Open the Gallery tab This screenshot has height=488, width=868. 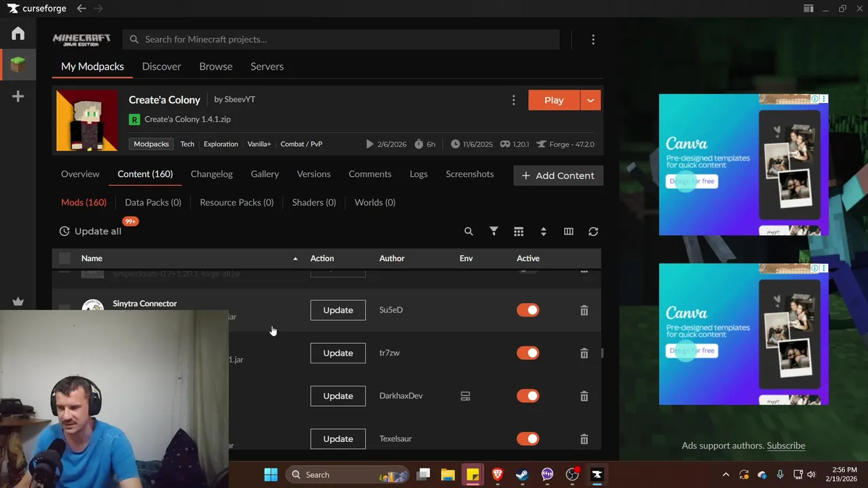click(264, 174)
